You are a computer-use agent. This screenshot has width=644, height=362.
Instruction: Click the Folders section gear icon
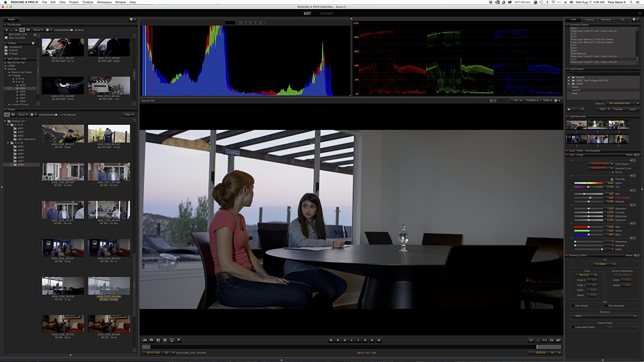click(33, 43)
